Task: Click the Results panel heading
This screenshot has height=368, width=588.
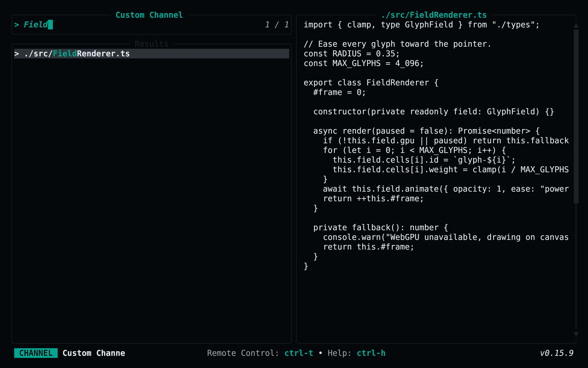Action: pos(152,44)
